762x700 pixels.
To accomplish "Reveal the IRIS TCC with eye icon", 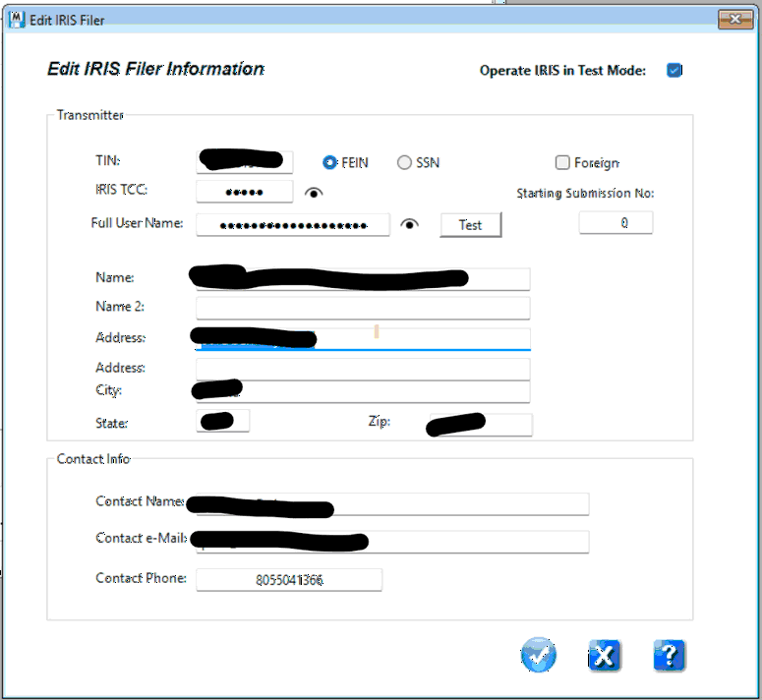I will (x=314, y=193).
